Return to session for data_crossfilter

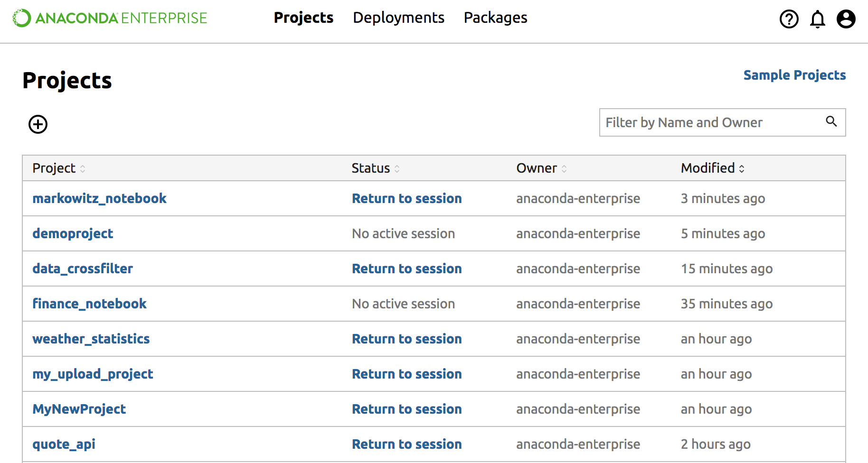click(x=406, y=269)
